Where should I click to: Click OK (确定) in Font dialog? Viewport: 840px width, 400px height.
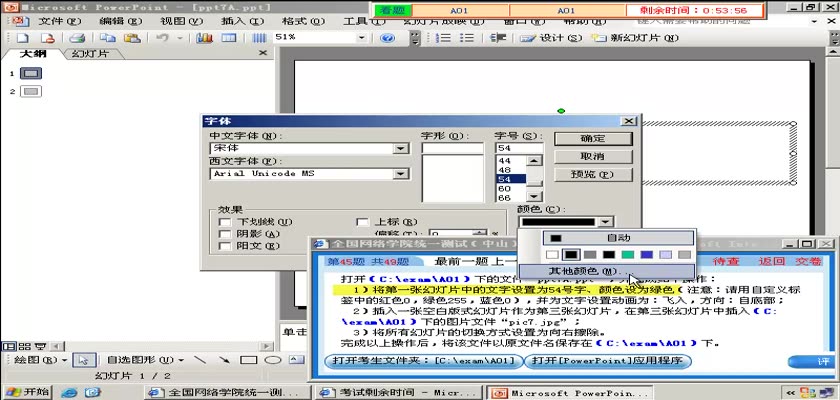593,139
